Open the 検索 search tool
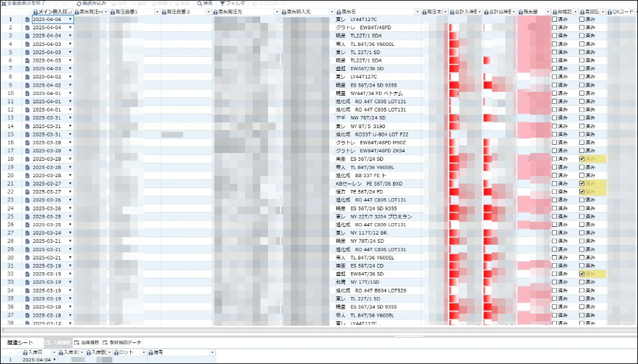Screen dimensions: 638x364 (205, 3)
